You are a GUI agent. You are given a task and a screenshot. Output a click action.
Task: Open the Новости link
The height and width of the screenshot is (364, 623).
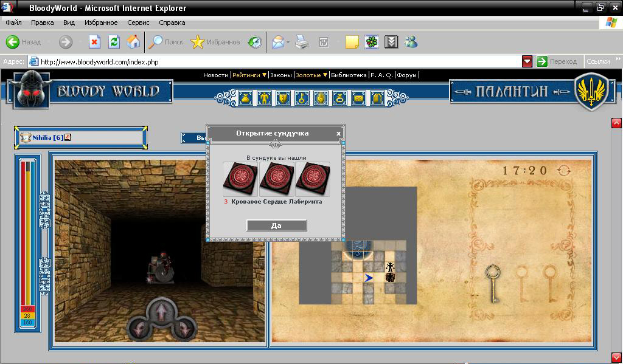point(216,75)
